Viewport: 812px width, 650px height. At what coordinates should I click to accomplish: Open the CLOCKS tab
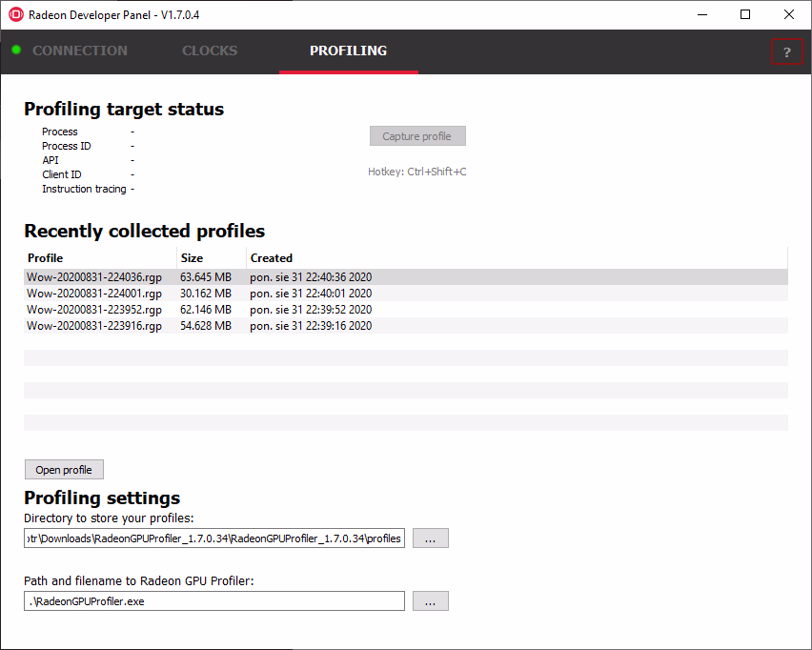point(210,51)
